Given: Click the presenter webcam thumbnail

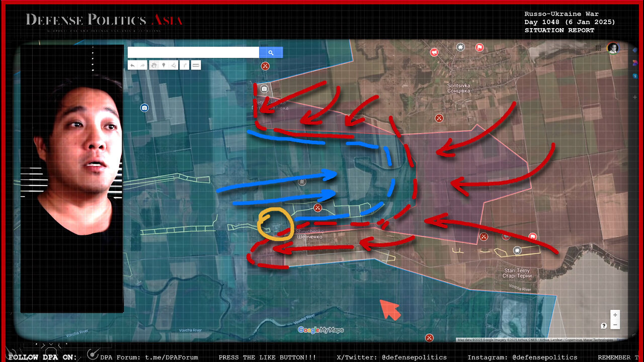Looking at the screenshot, I should click(72, 178).
